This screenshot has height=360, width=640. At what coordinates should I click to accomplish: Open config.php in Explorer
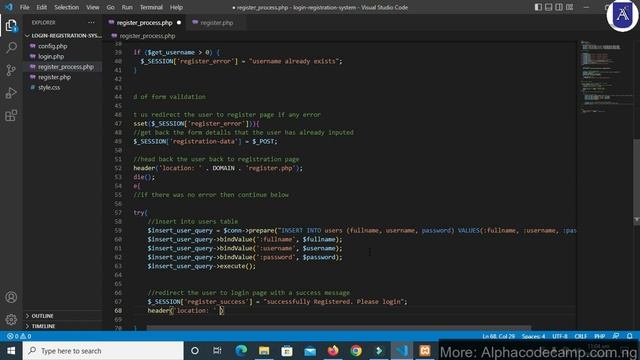click(x=53, y=46)
